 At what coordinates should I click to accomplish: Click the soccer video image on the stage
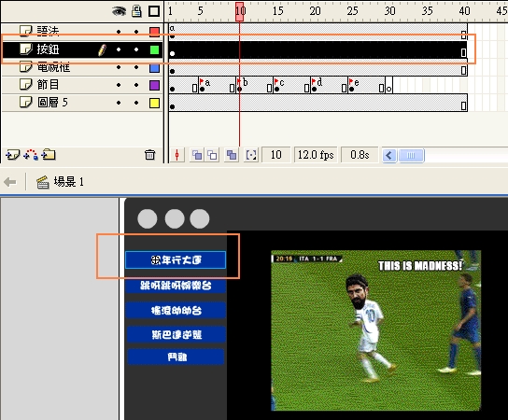(x=375, y=330)
